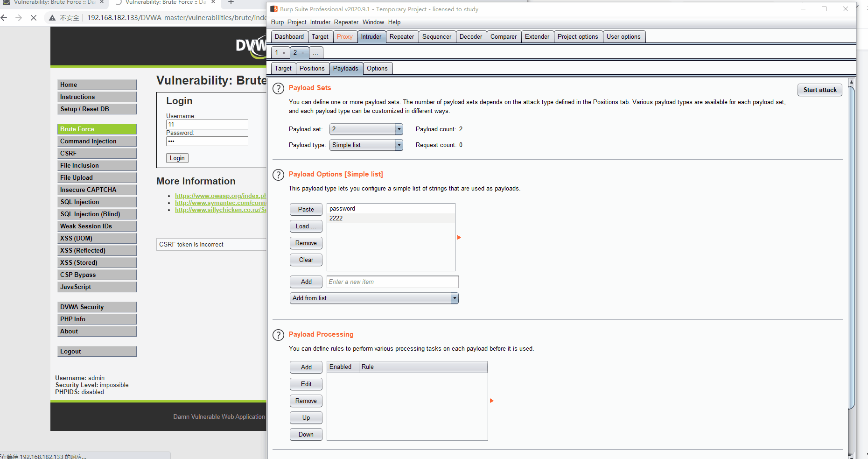The width and height of the screenshot is (868, 459).
Task: Open the Help menu
Action: tap(394, 22)
